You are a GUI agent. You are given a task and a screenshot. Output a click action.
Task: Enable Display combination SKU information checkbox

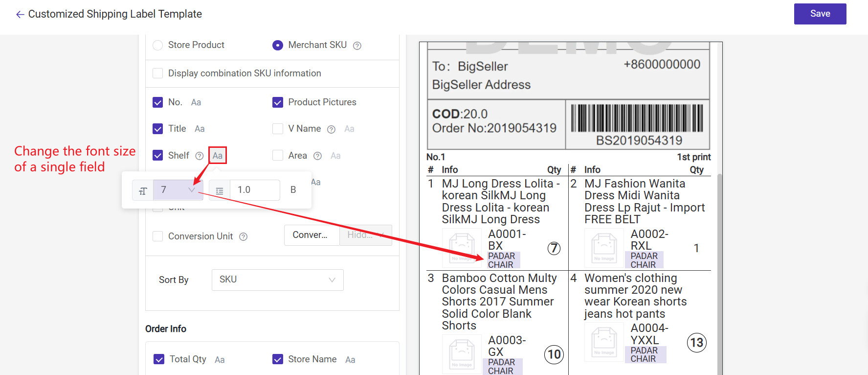pos(157,73)
